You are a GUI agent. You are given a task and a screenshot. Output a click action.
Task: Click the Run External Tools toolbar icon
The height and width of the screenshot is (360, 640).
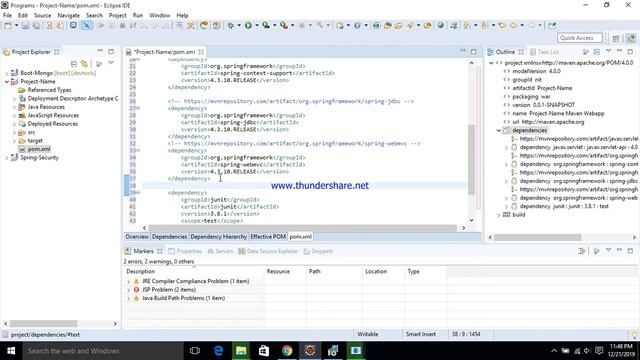284,25
